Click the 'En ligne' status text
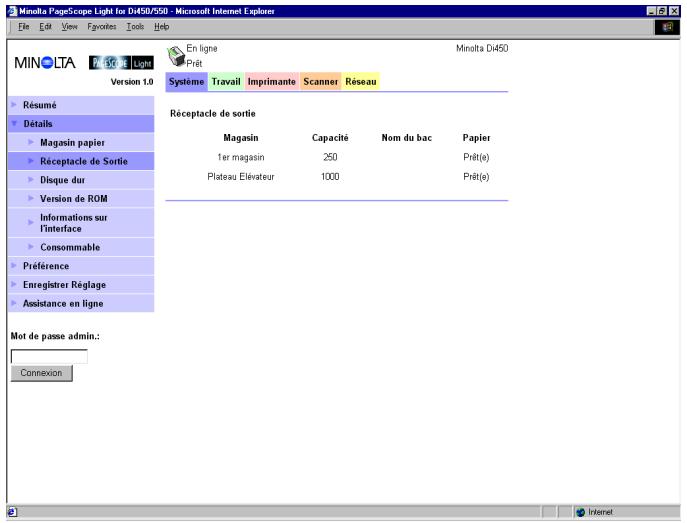 coord(202,48)
